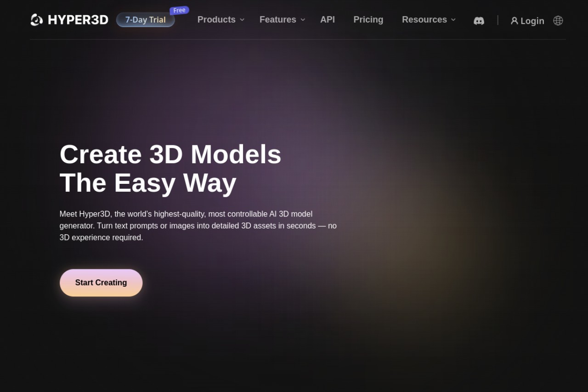Open the Pricing page
Screen dimensions: 588x392
coord(368,20)
